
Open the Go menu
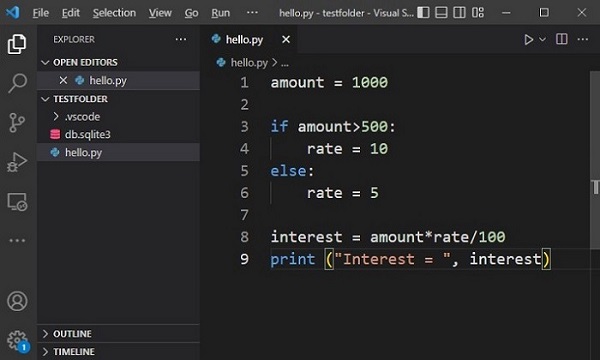191,13
